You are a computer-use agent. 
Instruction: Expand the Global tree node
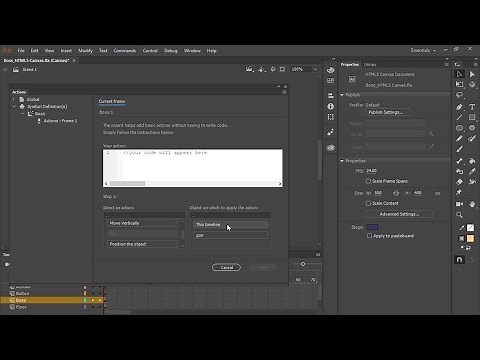[x=14, y=99]
